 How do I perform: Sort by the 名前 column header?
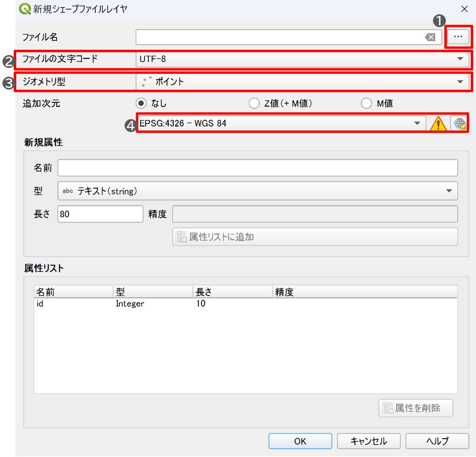(74, 292)
